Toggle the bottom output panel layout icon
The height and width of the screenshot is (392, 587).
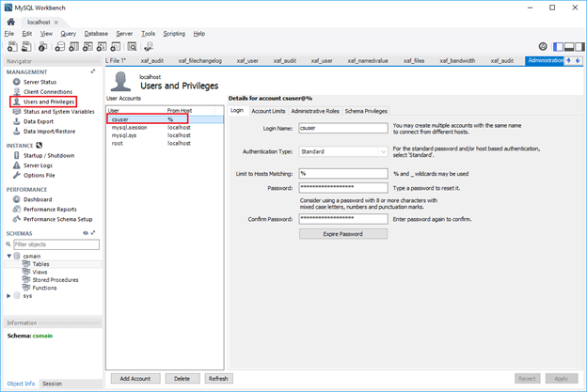point(569,47)
